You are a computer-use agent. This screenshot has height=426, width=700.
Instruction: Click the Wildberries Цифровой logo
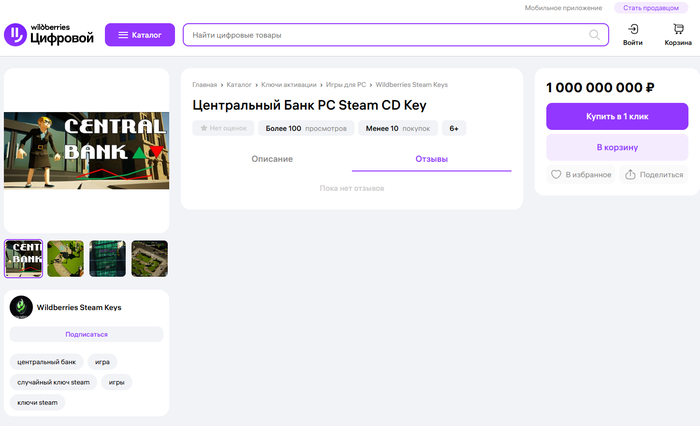tap(50, 35)
